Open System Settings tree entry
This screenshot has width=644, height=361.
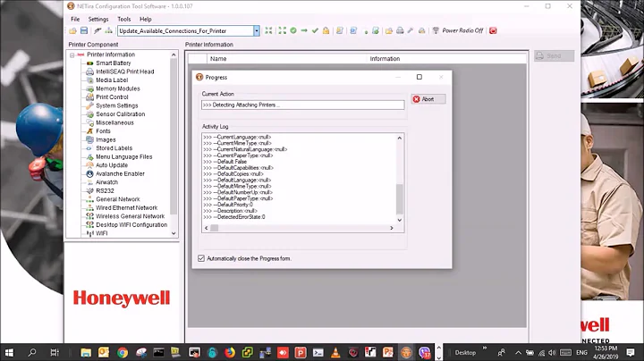point(117,105)
